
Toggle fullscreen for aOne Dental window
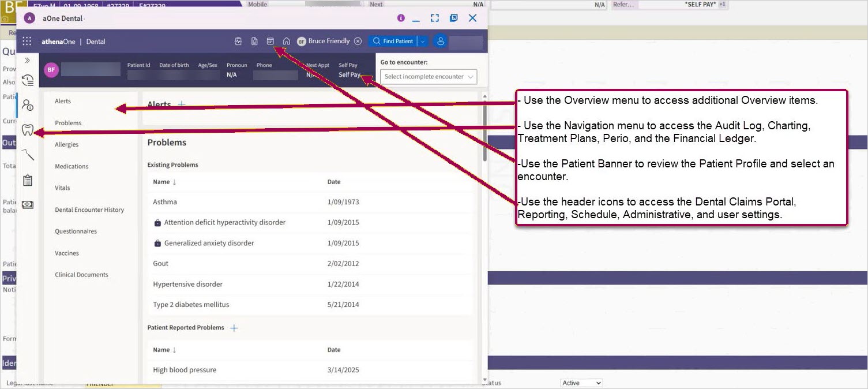click(x=435, y=18)
